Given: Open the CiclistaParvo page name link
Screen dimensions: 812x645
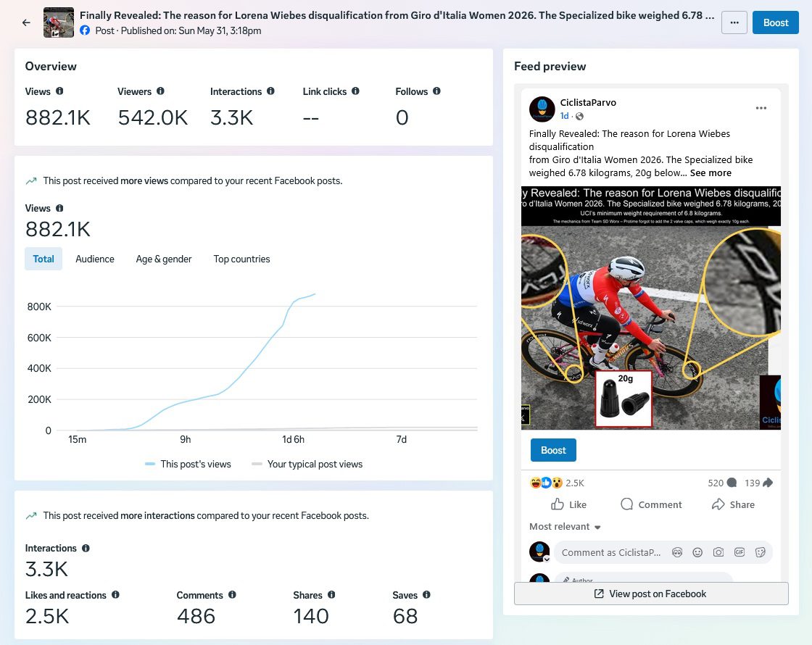Looking at the screenshot, I should 588,102.
